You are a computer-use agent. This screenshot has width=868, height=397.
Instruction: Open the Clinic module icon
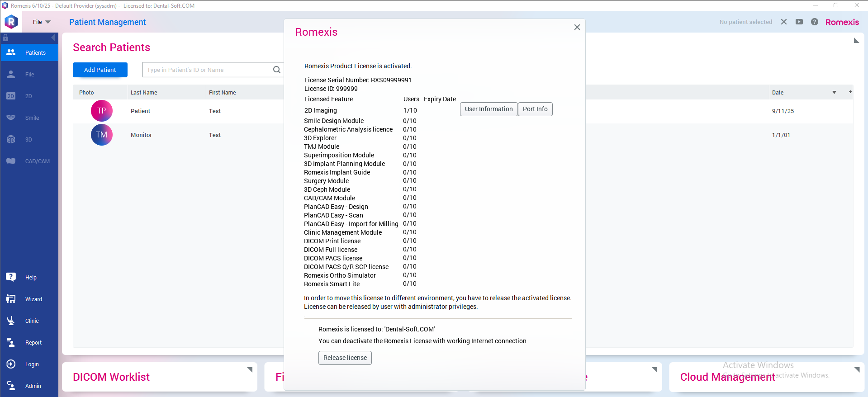click(x=11, y=321)
